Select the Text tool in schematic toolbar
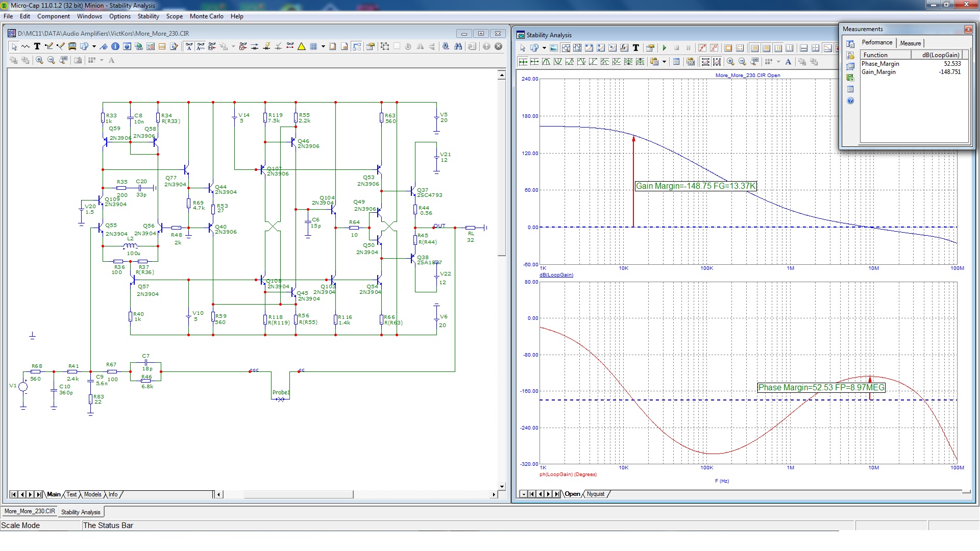980x551 pixels. (x=37, y=46)
